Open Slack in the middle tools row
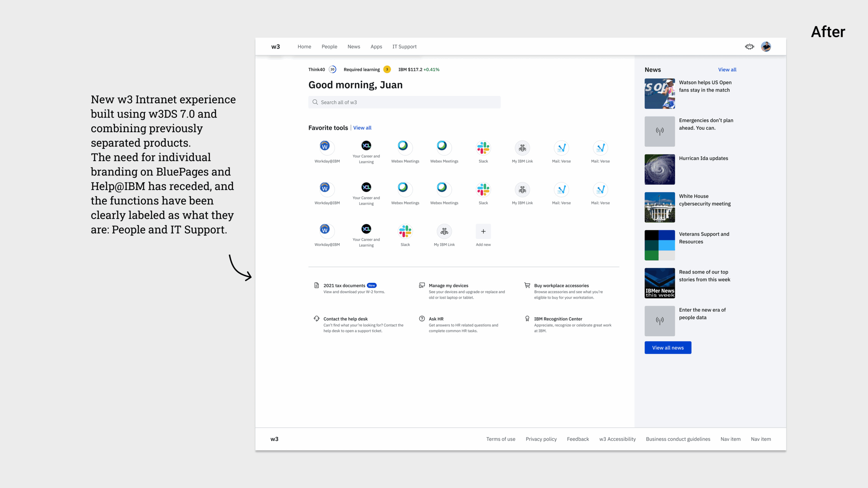 (483, 189)
